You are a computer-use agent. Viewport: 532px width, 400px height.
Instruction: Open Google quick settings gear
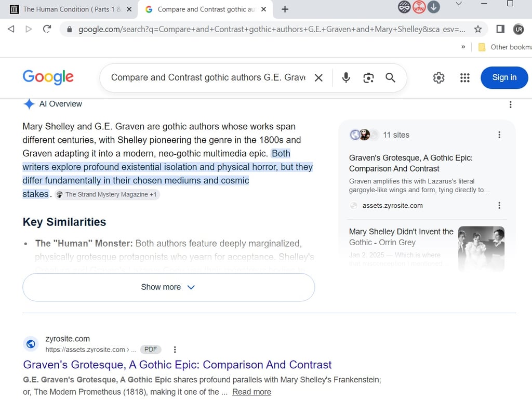point(438,78)
